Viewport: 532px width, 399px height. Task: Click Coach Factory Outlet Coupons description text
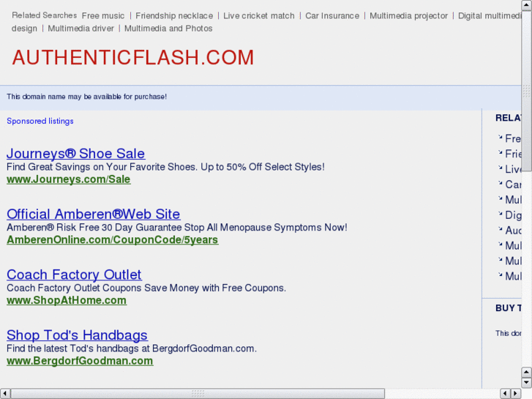tap(146, 288)
